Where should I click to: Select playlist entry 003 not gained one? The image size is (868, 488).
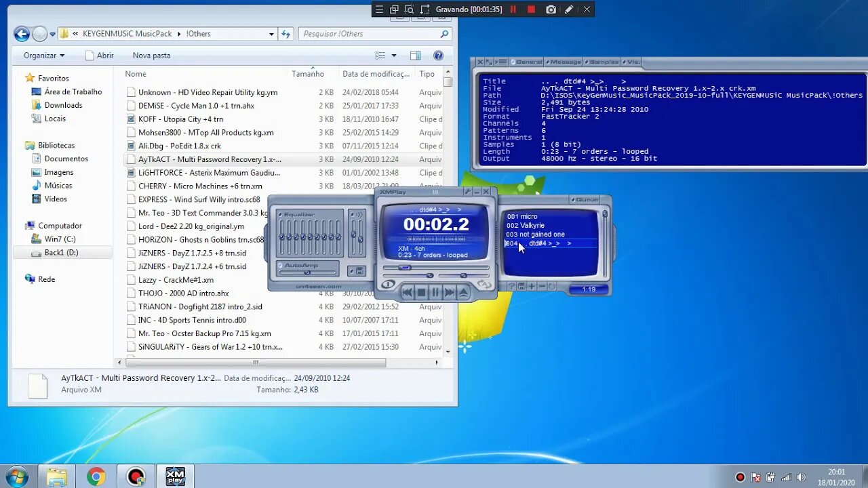pos(535,235)
